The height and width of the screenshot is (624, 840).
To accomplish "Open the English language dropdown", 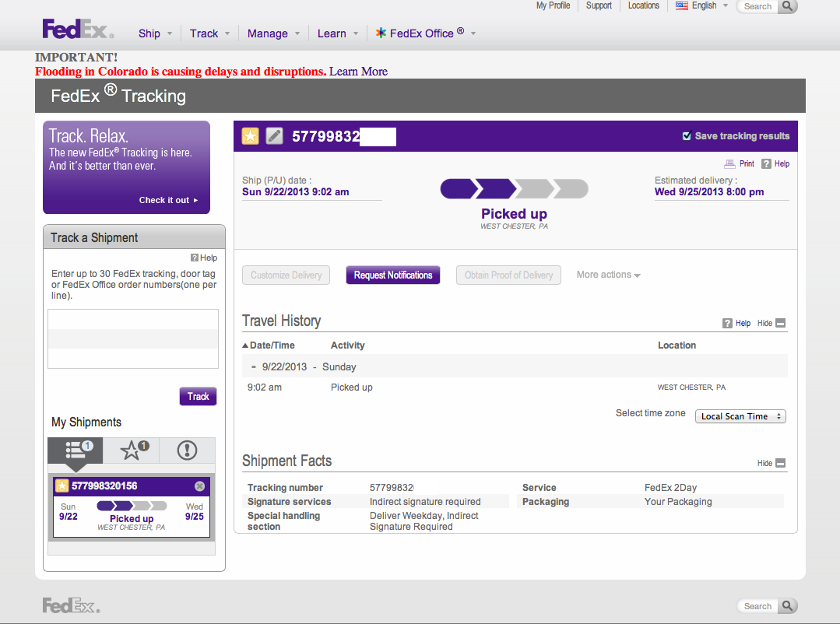I will (x=710, y=6).
